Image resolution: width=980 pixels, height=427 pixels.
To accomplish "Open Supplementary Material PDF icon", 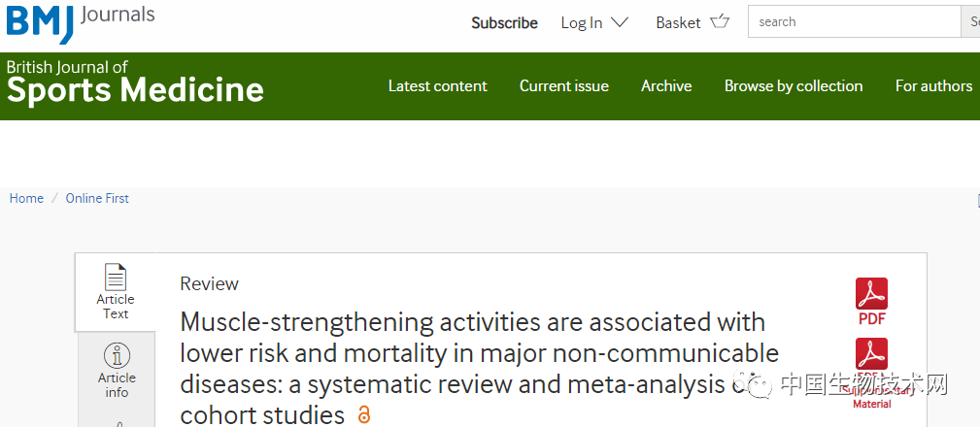I will click(872, 354).
